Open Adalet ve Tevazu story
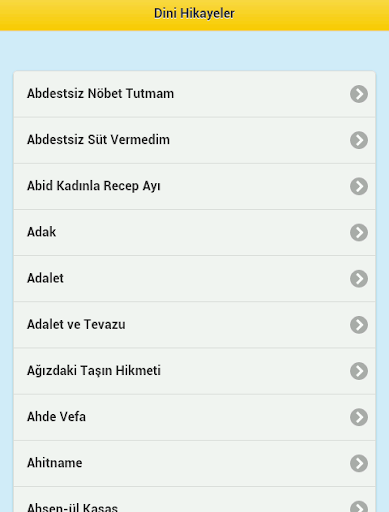The height and width of the screenshot is (512, 389). click(194, 325)
